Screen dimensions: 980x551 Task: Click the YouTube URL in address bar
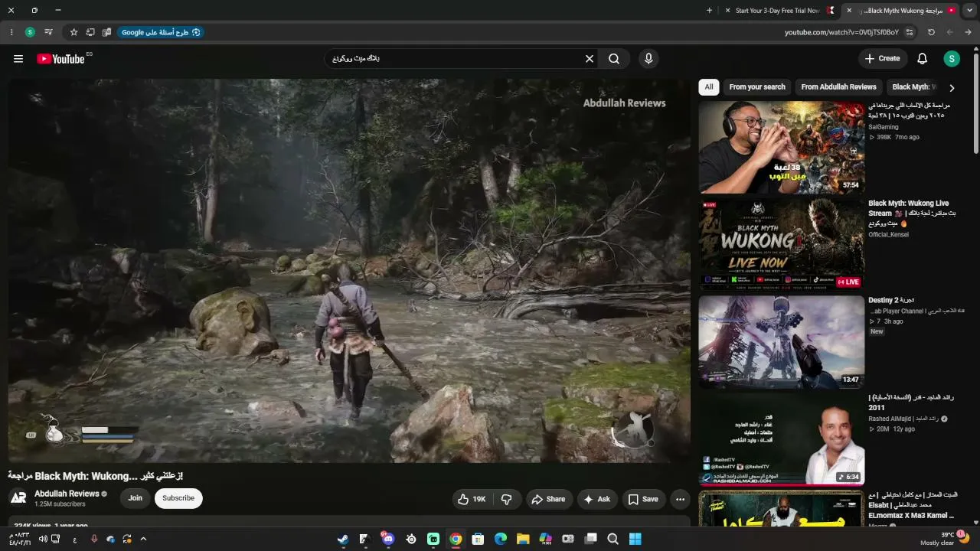click(841, 32)
